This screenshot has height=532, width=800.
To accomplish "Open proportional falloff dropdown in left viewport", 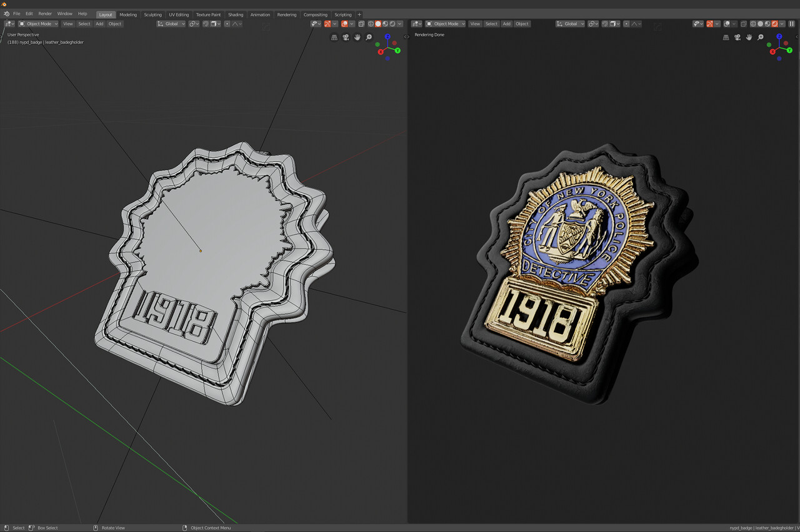I will [237, 24].
